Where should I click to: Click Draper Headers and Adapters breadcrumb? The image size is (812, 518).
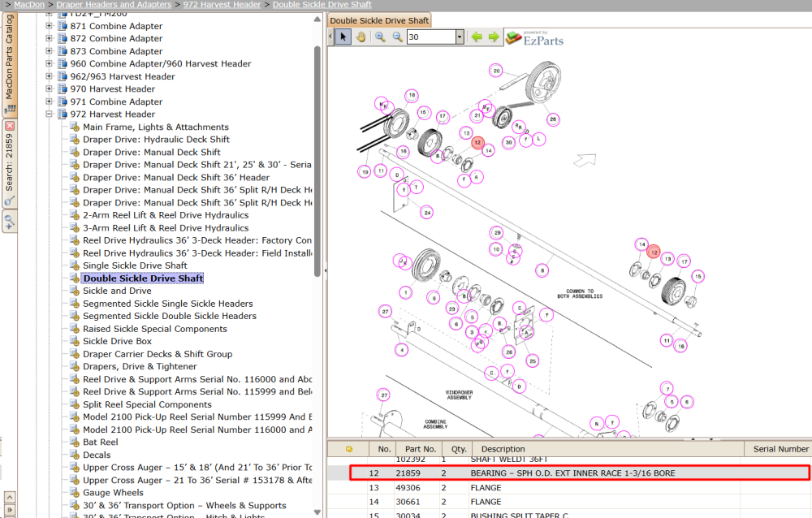coord(114,4)
